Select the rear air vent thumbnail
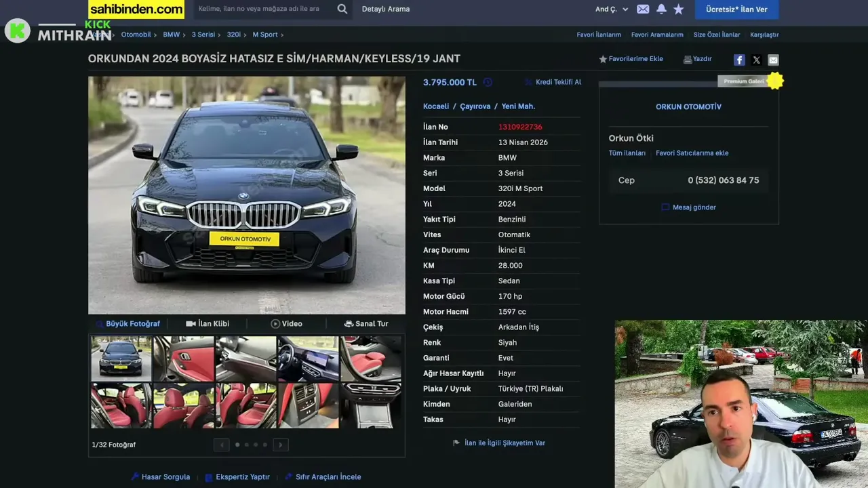Image resolution: width=868 pixels, height=488 pixels. tap(309, 405)
